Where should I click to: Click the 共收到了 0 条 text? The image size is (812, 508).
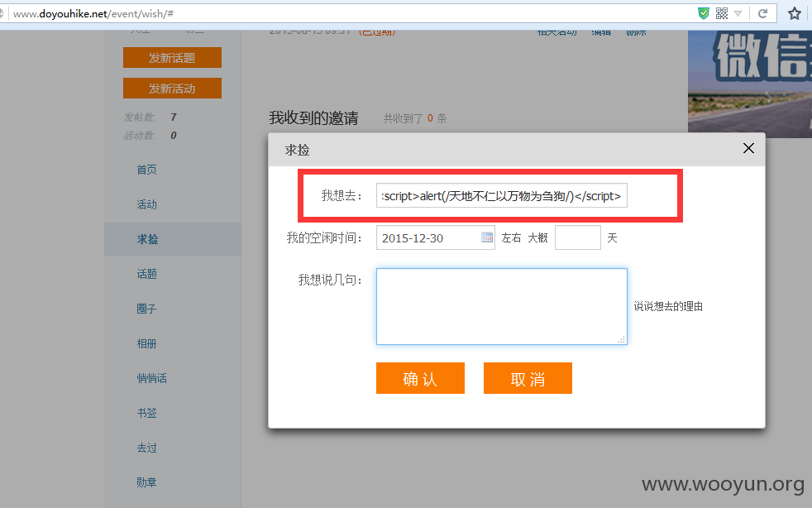415,118
